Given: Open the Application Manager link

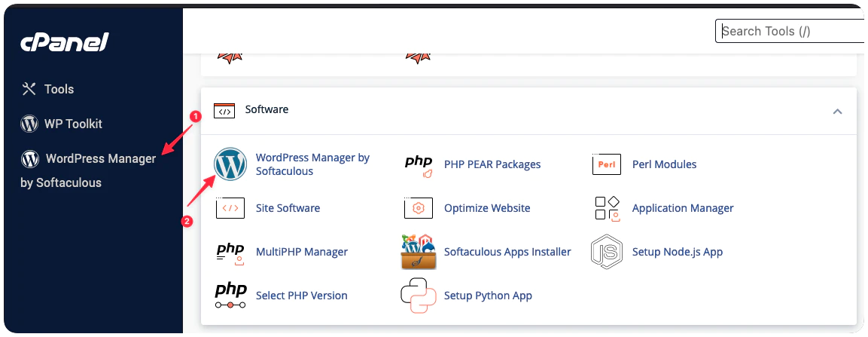Looking at the screenshot, I should click(x=683, y=208).
